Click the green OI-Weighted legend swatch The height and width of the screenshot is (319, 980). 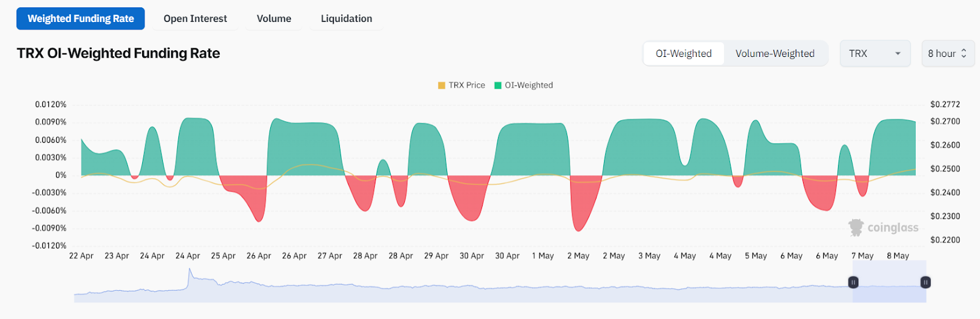498,85
